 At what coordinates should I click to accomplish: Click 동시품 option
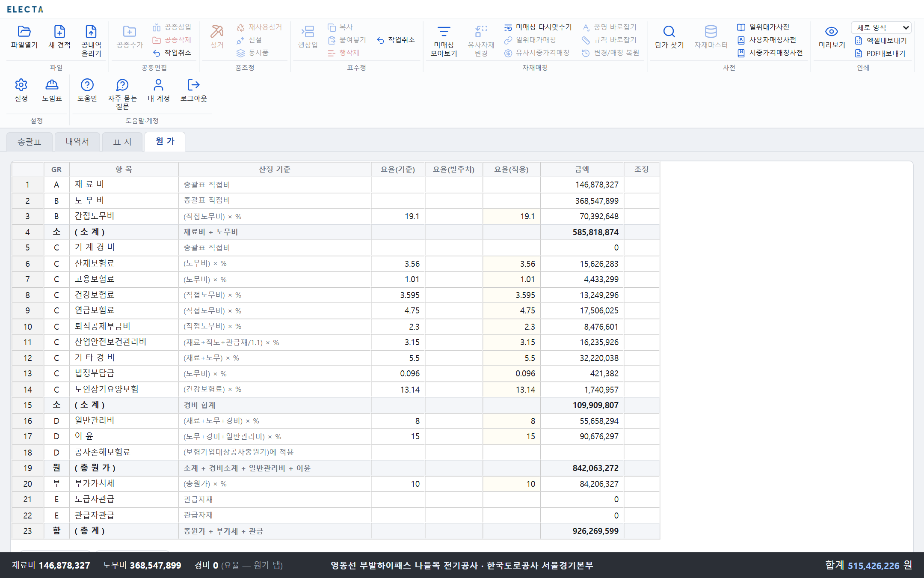tap(252, 53)
